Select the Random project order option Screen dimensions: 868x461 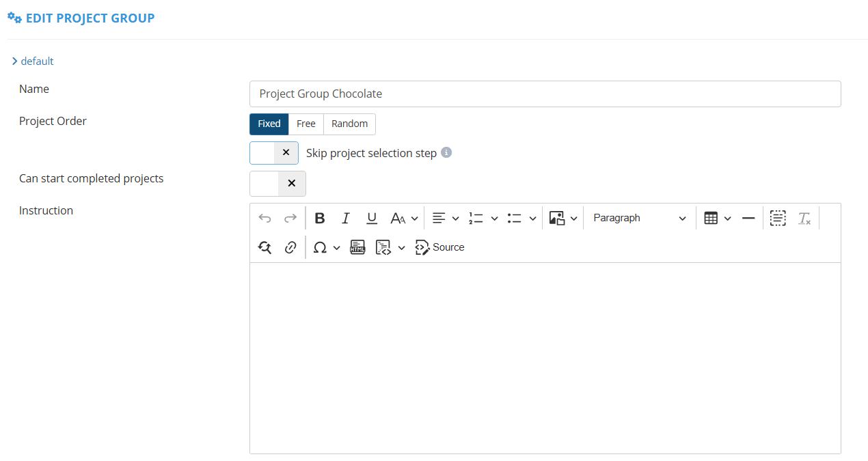[x=349, y=124]
